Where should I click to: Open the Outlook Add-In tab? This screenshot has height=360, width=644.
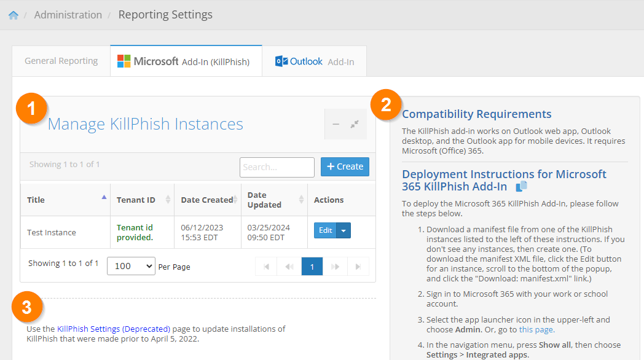tap(314, 61)
